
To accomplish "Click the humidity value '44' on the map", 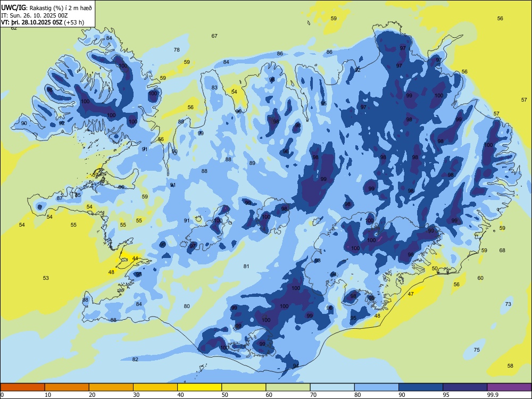I will click(135, 258).
